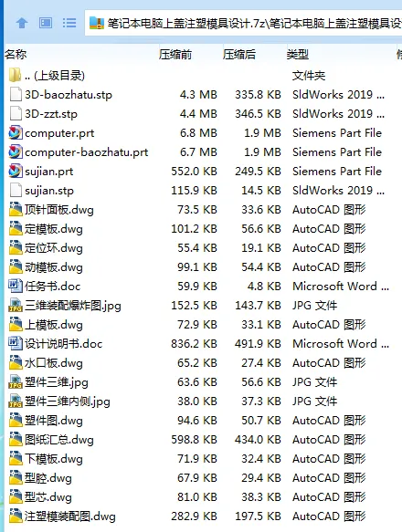Click the 顶针面板.dwg AutoCAD icon
The width and height of the screenshot is (402, 532).
click(x=16, y=209)
